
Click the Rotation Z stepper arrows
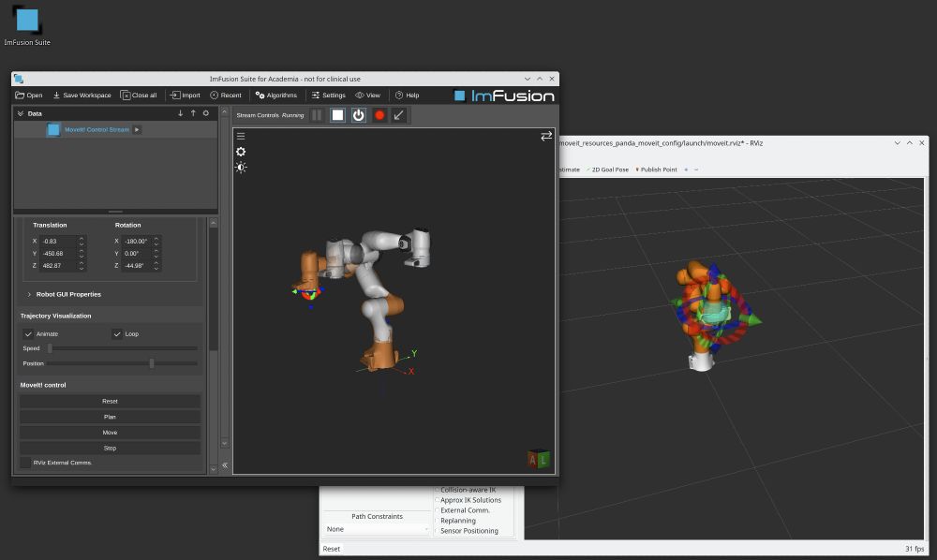pyautogui.click(x=156, y=266)
